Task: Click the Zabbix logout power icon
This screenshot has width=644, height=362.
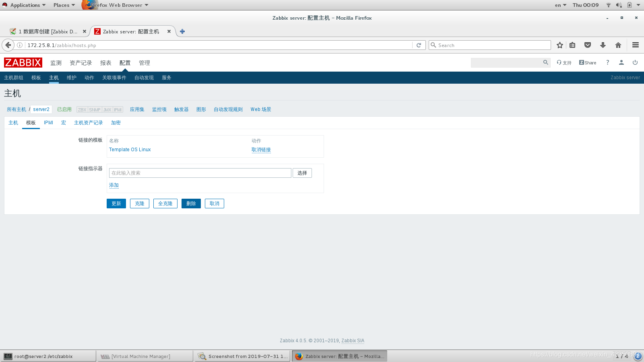Action: pyautogui.click(x=635, y=62)
